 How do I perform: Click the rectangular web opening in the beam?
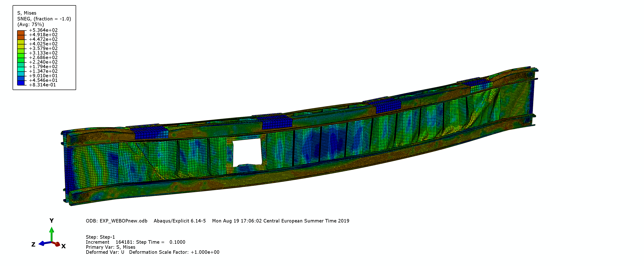247,153
